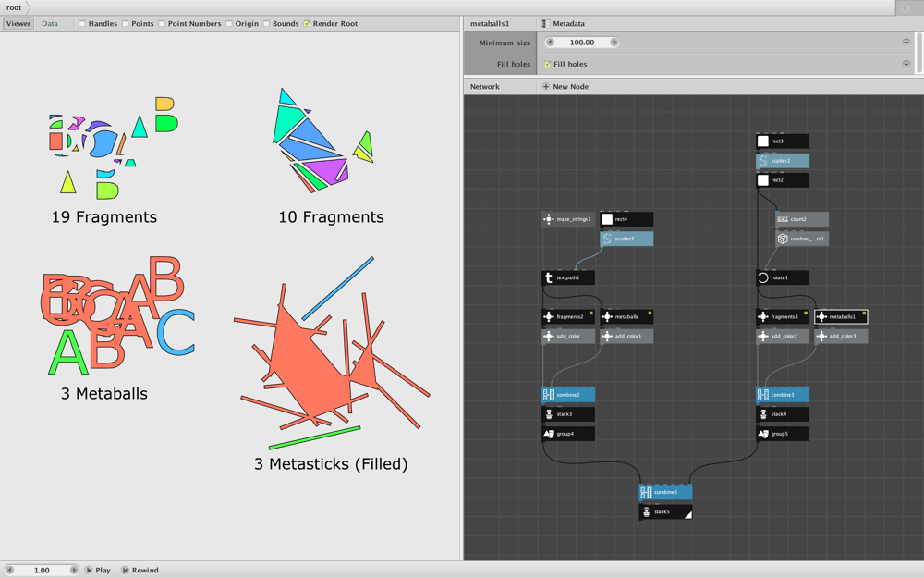Toggle the Origin checkbox
This screenshot has height=578, width=924.
tap(228, 24)
